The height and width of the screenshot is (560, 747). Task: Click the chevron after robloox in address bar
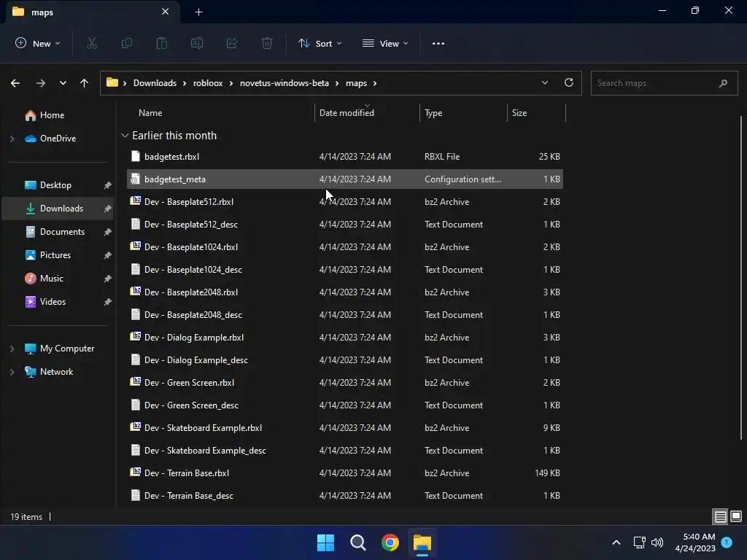pos(231,83)
